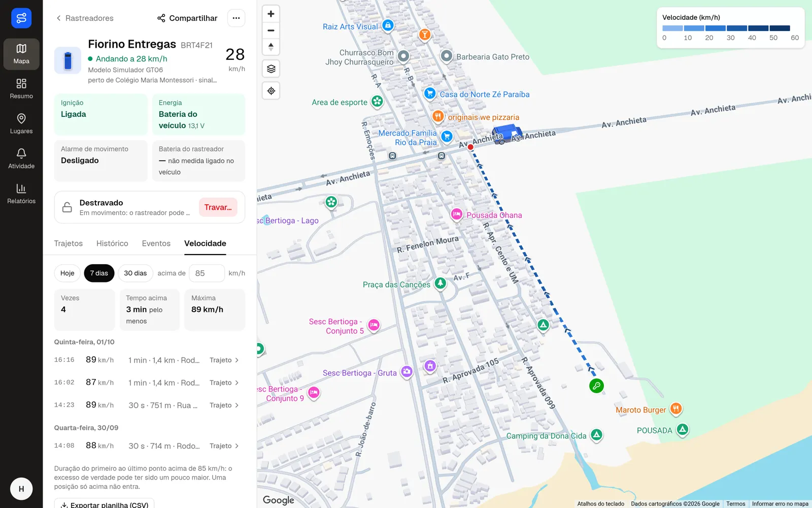Open Trajeto for 16:16 speed event
The width and height of the screenshot is (812, 508).
coord(224,360)
